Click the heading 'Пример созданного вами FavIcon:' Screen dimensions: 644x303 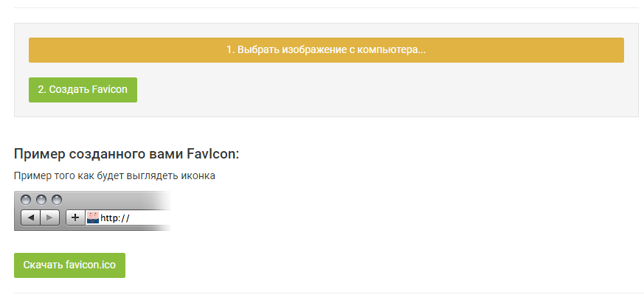pos(126,154)
